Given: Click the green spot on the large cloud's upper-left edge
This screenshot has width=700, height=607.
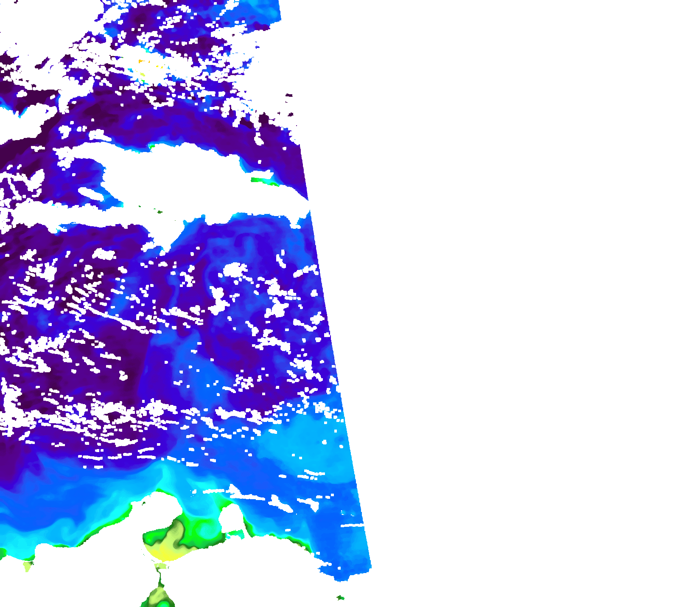Looking at the screenshot, I should [151, 147].
